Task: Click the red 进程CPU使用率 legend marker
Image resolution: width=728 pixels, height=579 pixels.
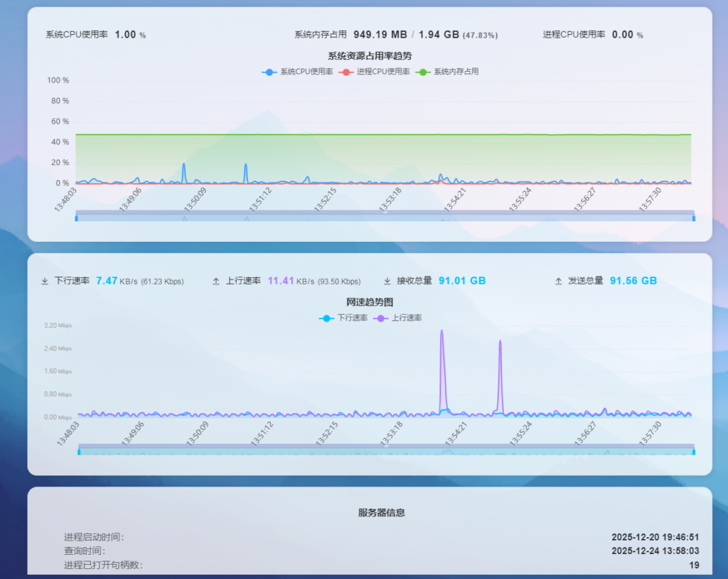Action: coord(346,72)
